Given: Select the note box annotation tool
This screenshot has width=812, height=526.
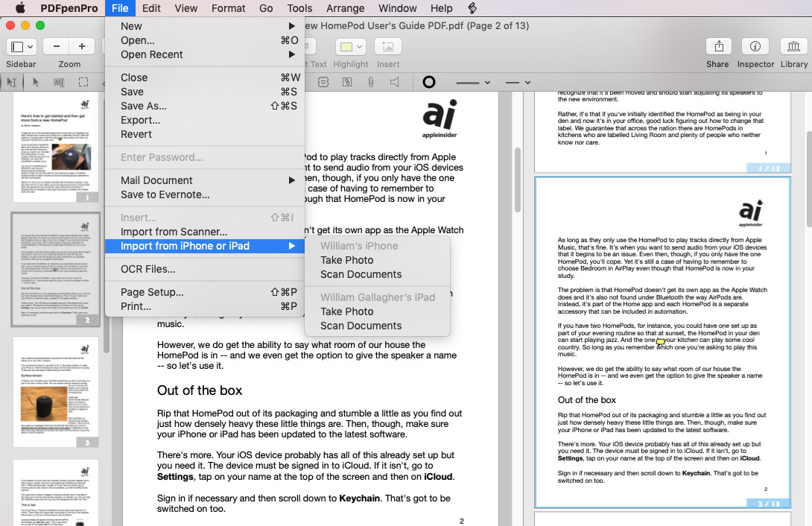Looking at the screenshot, I should click(347, 82).
